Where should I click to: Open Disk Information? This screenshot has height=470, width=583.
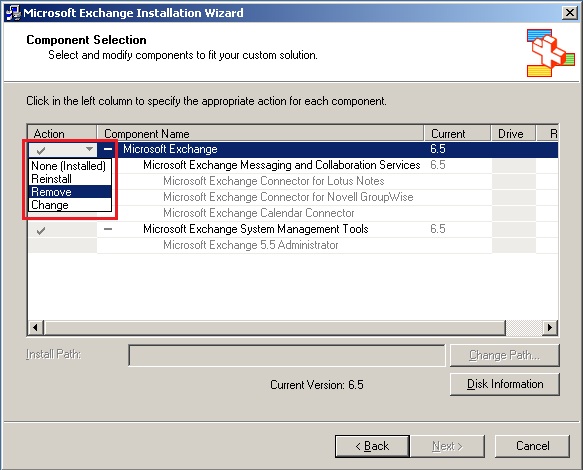point(504,384)
